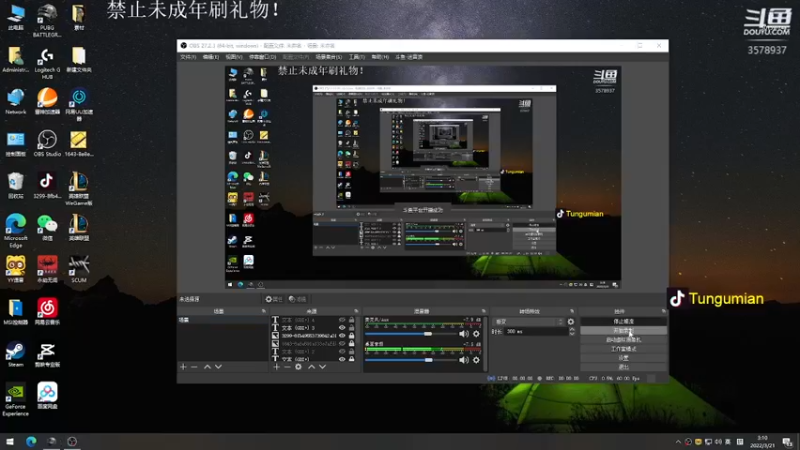Viewport: 800px width, 450px height.
Task: Add a new source with plus icon
Action: tap(276, 367)
